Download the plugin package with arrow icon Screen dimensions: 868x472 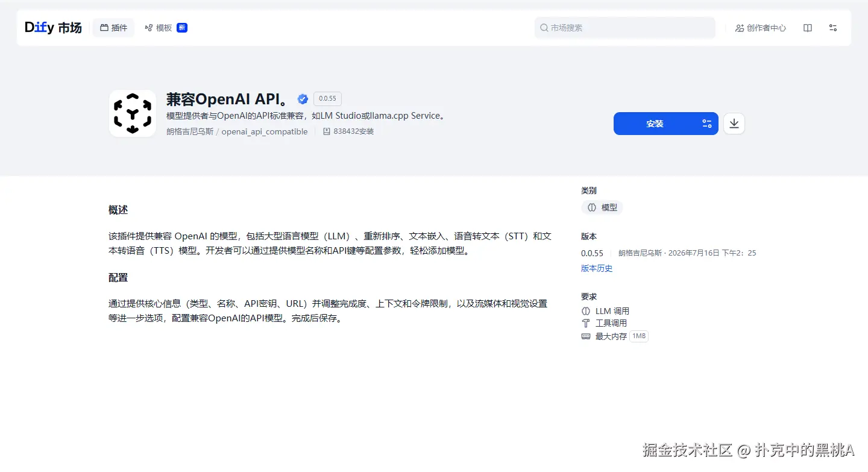tap(734, 124)
